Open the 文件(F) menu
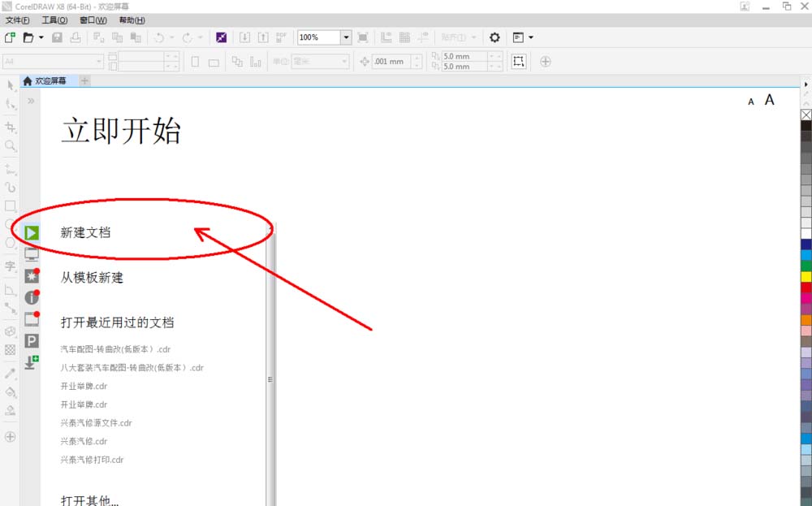This screenshot has height=506, width=812. [x=17, y=20]
